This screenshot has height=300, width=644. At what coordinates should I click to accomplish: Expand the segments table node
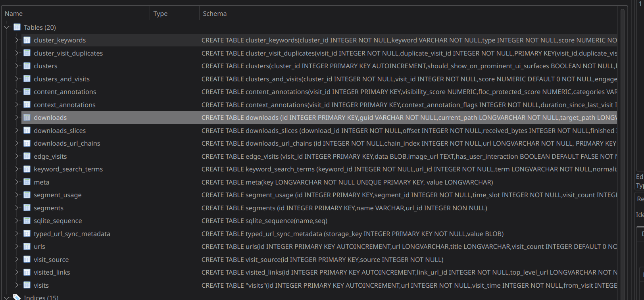tap(17, 208)
